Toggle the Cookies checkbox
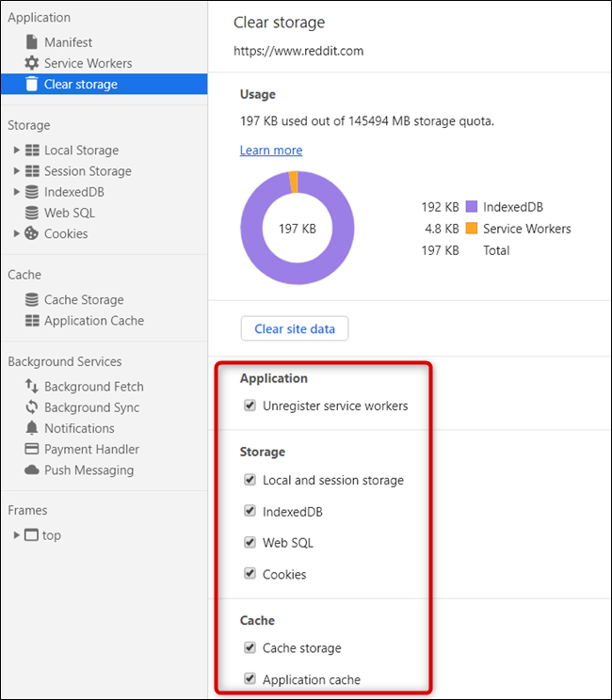 pyautogui.click(x=250, y=573)
